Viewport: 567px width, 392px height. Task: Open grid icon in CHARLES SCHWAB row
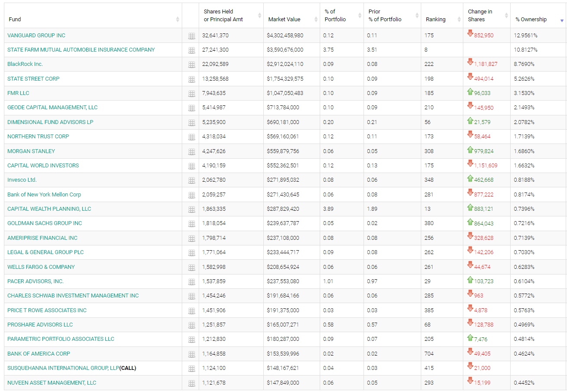click(x=191, y=296)
